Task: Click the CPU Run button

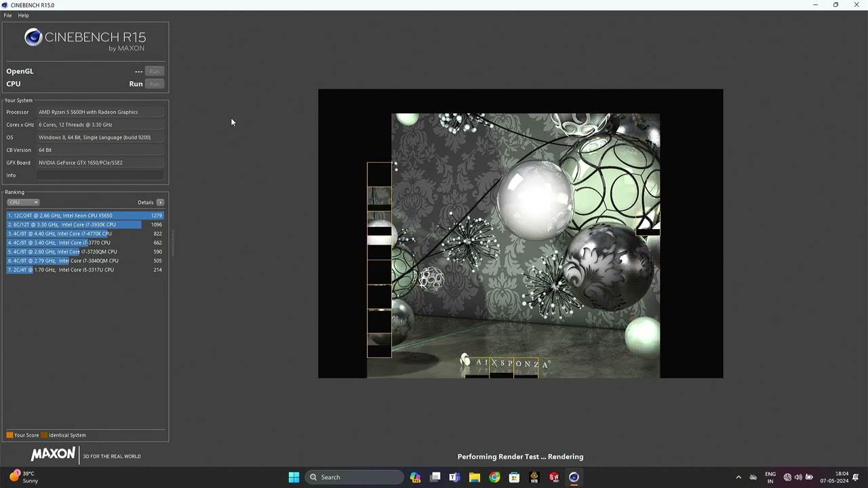Action: click(154, 84)
